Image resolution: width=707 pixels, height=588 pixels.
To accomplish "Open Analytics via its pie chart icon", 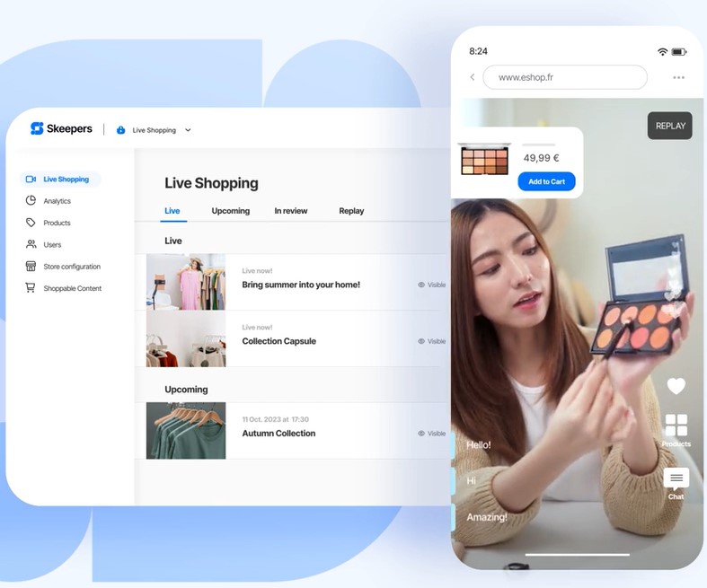I will click(31, 201).
